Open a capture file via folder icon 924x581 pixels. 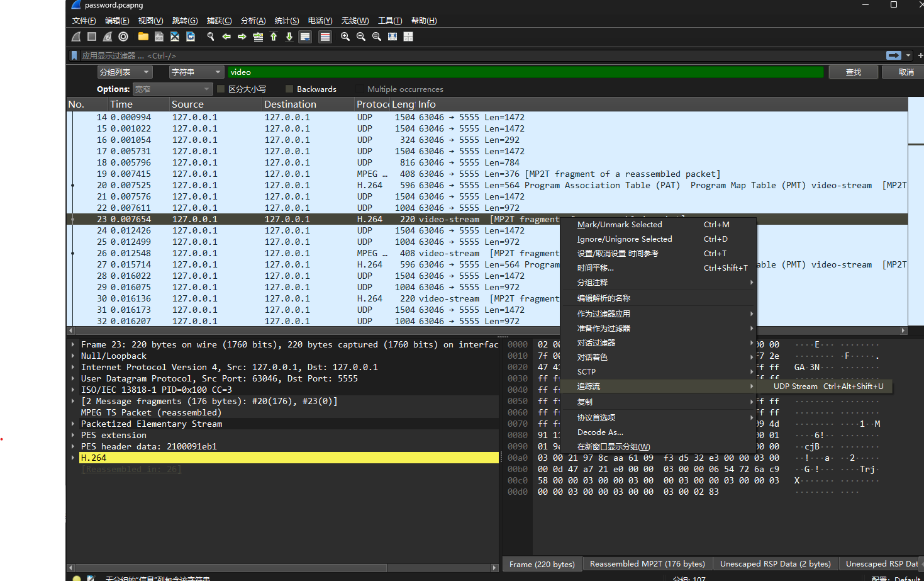pos(143,37)
